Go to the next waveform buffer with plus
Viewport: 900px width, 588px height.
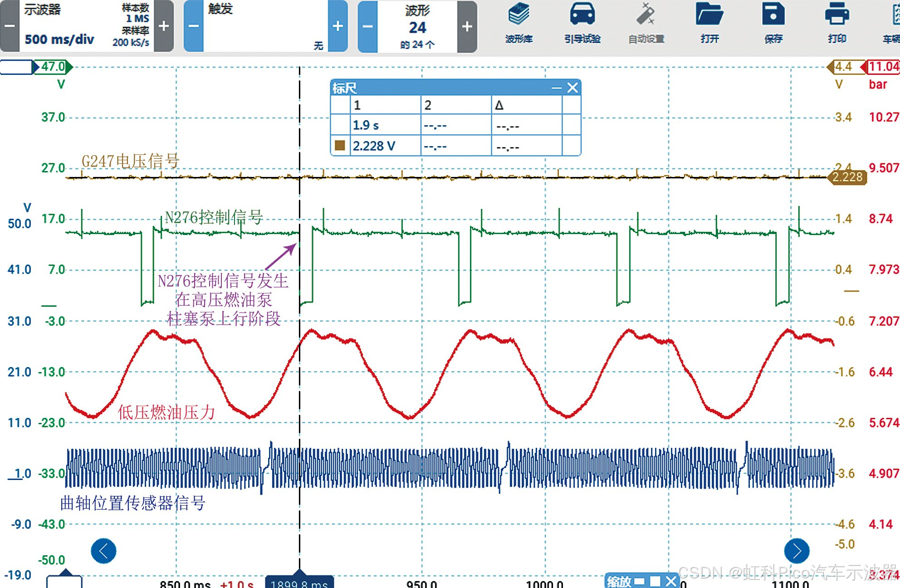467,26
